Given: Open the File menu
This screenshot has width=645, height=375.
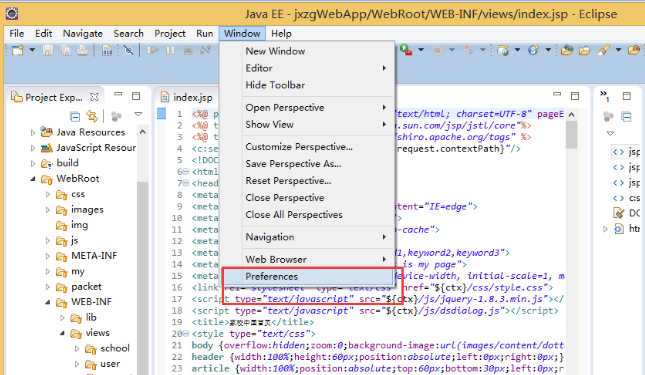Looking at the screenshot, I should click(x=16, y=33).
